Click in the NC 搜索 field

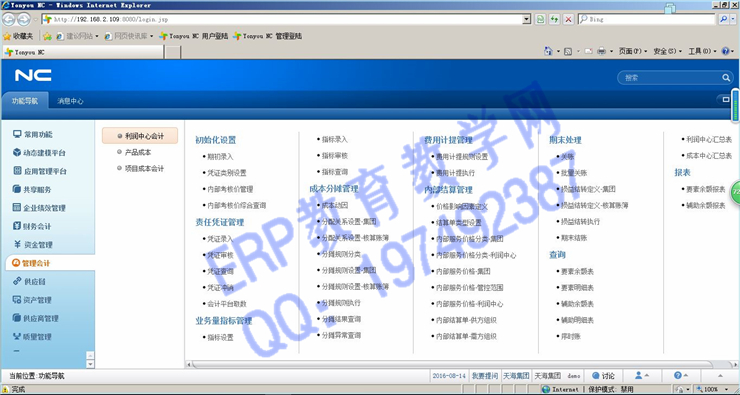tap(670, 78)
